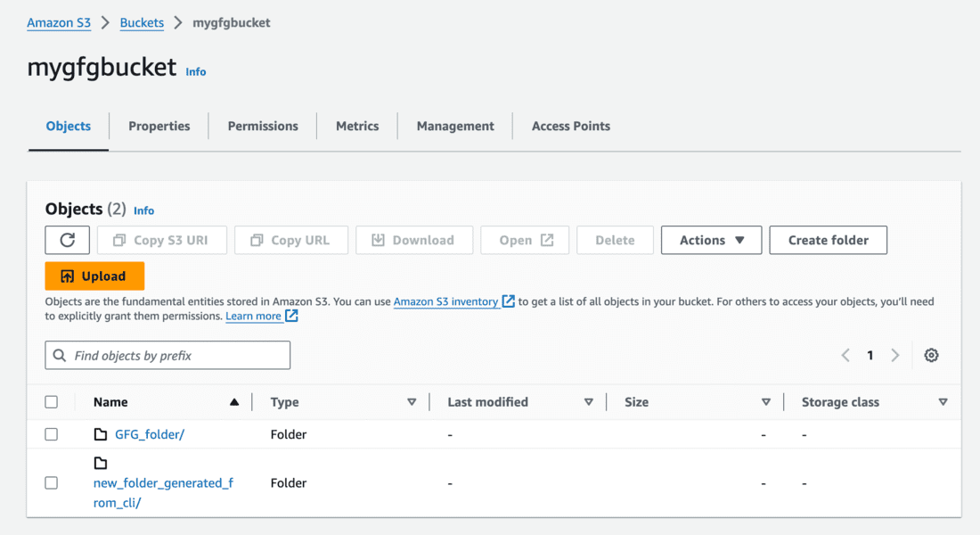Open the Amazon S3 inventory link
This screenshot has height=535, width=980.
click(x=445, y=301)
